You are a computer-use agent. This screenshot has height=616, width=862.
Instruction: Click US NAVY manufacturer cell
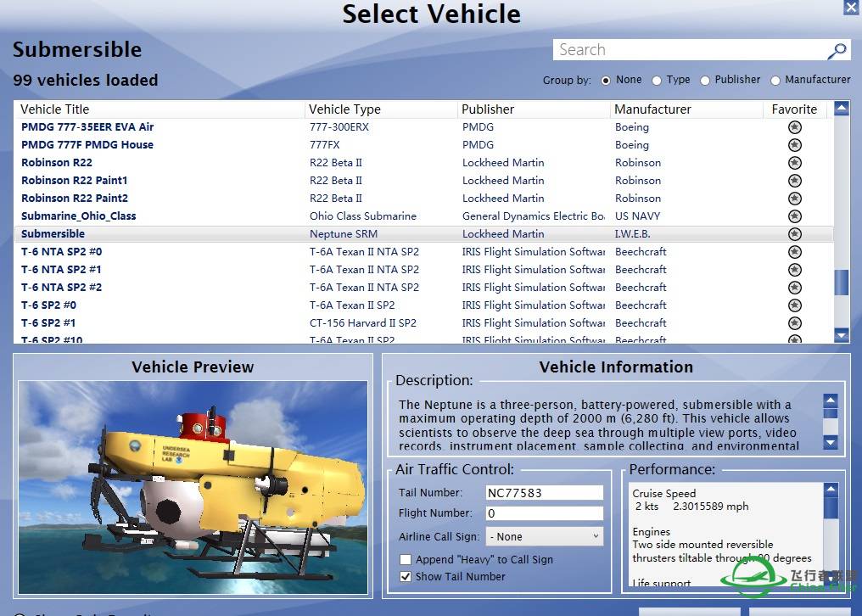pyautogui.click(x=638, y=216)
